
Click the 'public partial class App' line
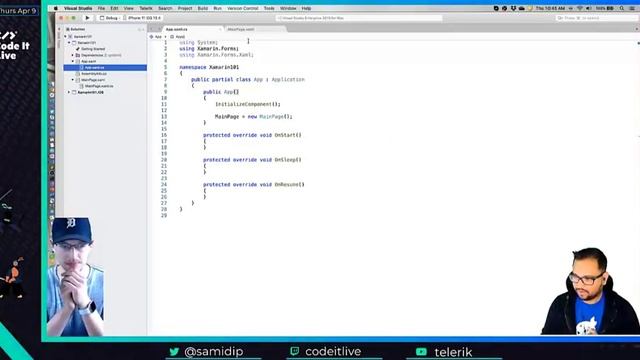click(x=248, y=80)
